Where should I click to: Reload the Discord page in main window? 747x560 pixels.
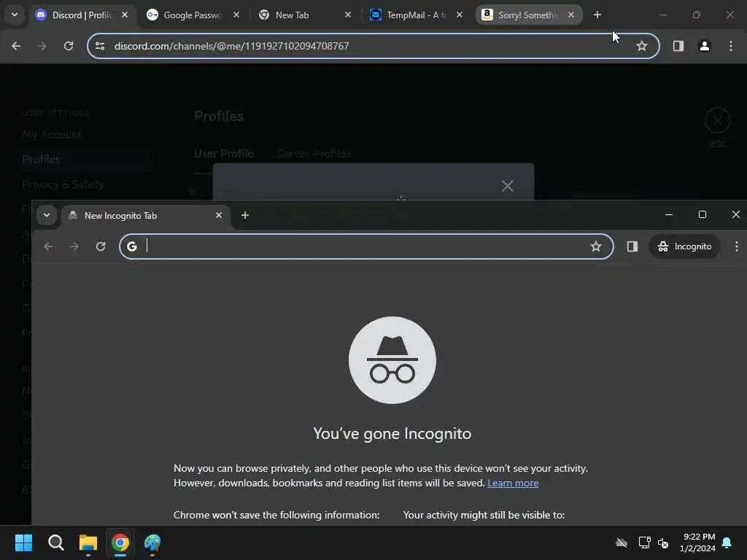coord(69,46)
